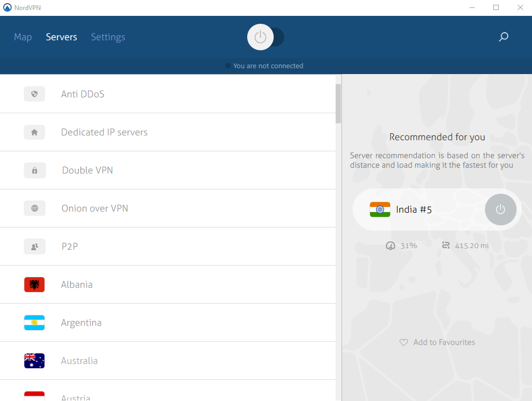Expand the Albania server list
This screenshot has width=532, height=401.
pyautogui.click(x=159, y=284)
